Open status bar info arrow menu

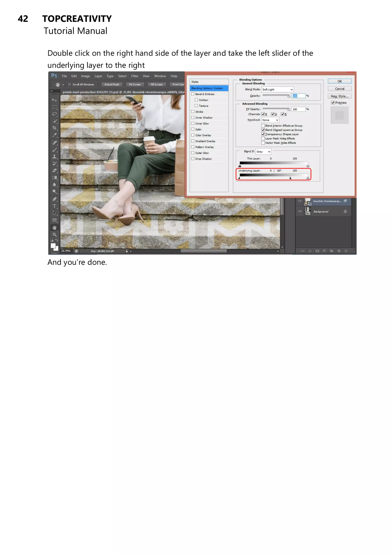[127, 251]
